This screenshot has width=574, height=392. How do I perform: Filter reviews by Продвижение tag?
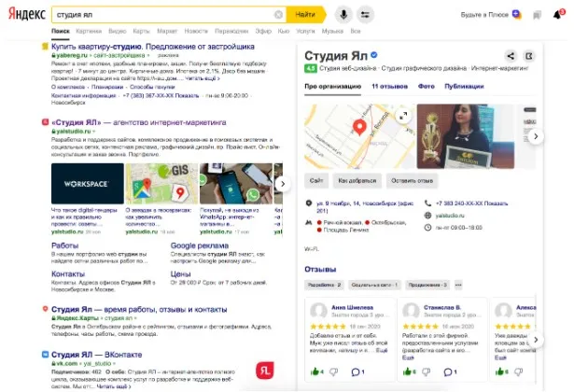(x=427, y=285)
